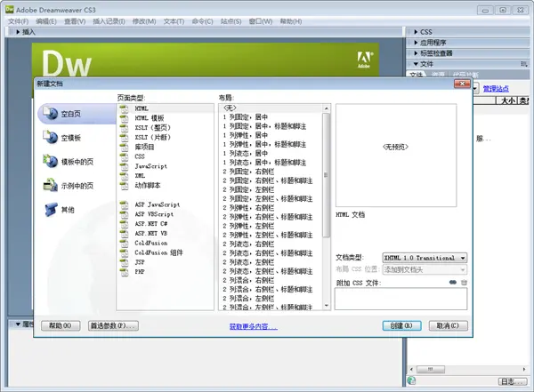Screen dimensions: 534x392
Task: Select layout 2 列固定, 右侧栏
Action: pyautogui.click(x=271, y=172)
